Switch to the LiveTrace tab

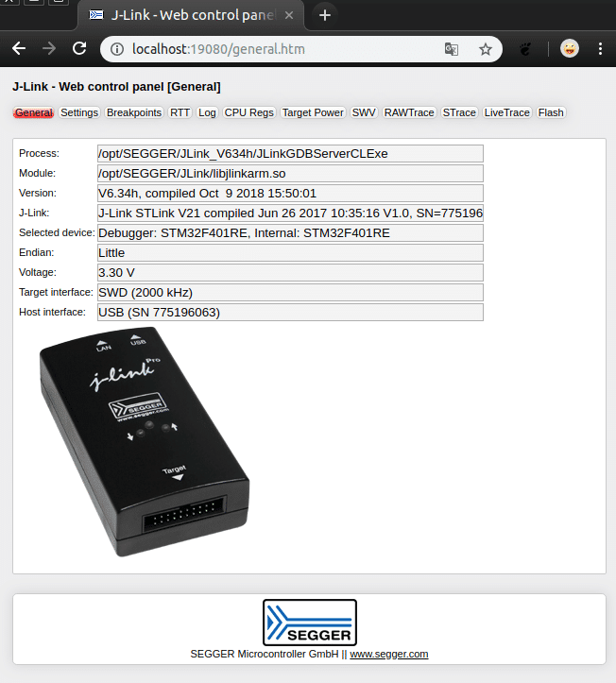click(507, 112)
